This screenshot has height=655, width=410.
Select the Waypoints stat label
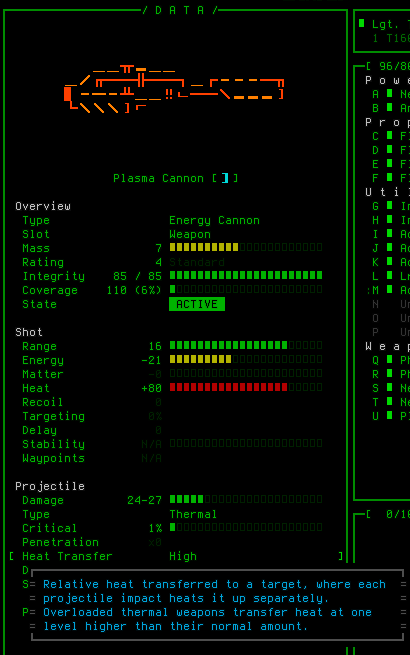[53, 458]
